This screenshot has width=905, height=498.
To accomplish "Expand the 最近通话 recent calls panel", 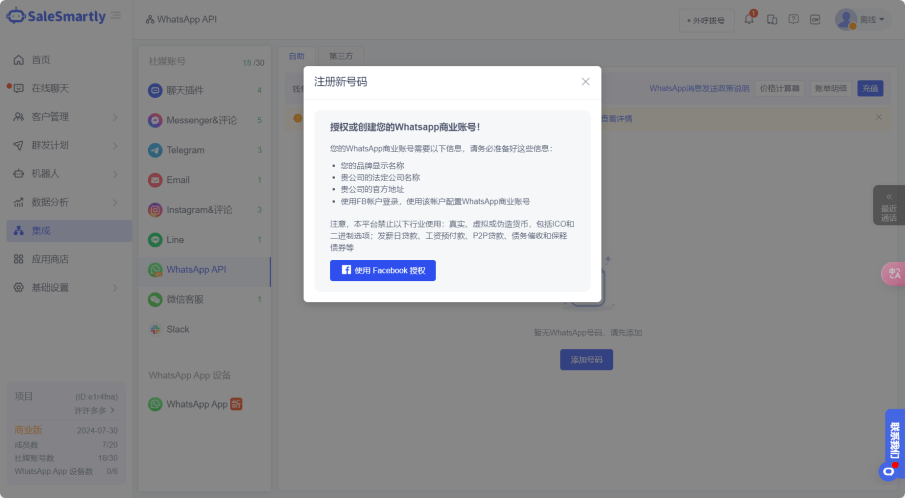I will point(889,205).
